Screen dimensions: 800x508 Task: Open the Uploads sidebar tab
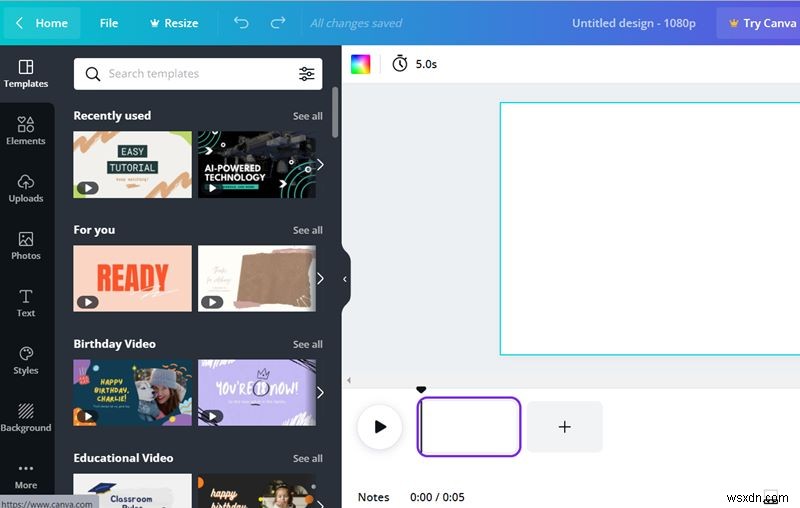click(x=26, y=189)
